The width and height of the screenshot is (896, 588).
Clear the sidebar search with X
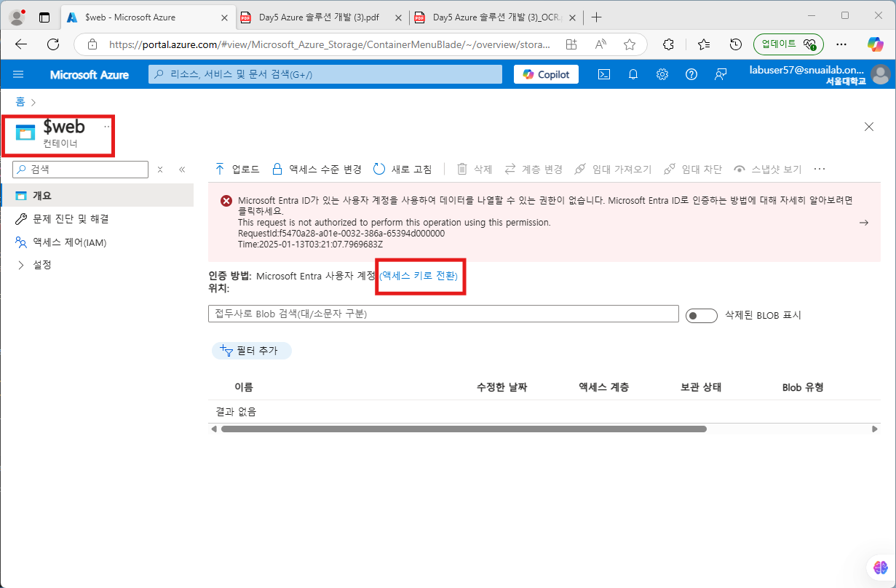(160, 169)
